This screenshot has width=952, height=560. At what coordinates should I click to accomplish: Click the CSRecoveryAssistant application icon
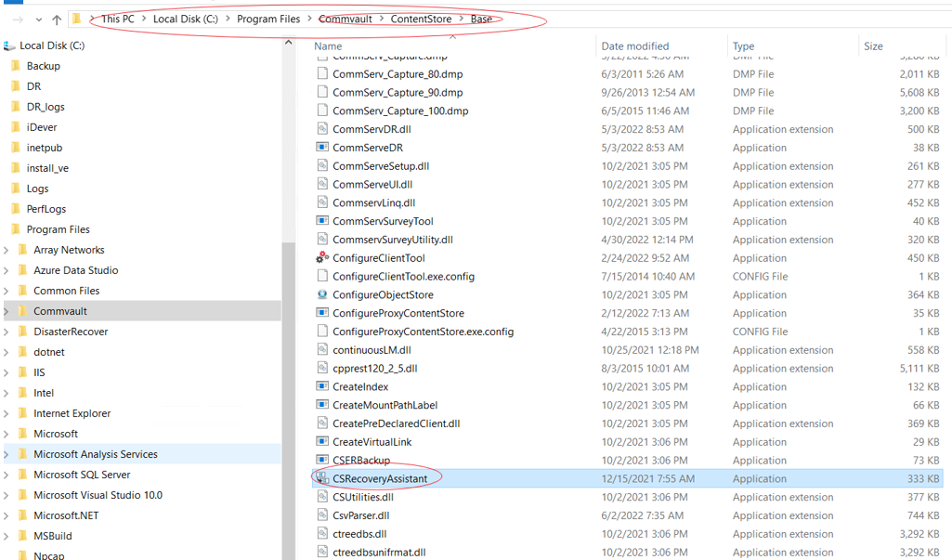click(322, 478)
